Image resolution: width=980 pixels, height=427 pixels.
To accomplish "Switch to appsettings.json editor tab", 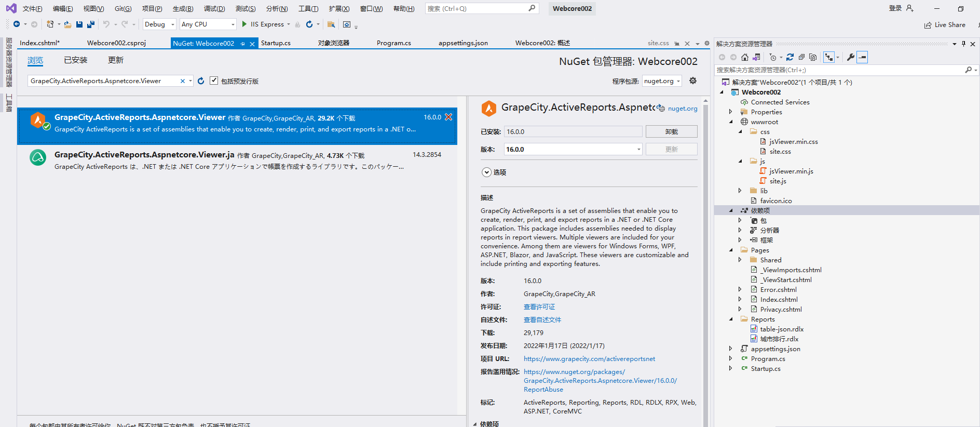I will click(x=463, y=43).
